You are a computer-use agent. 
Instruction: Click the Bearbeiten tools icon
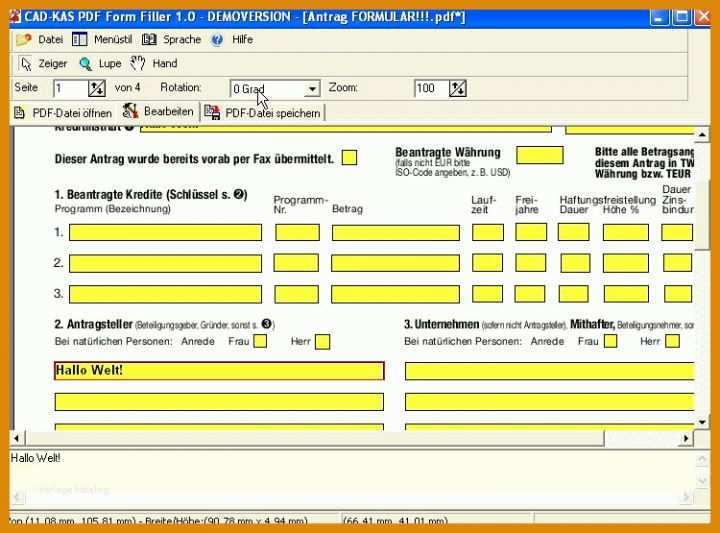coord(130,111)
